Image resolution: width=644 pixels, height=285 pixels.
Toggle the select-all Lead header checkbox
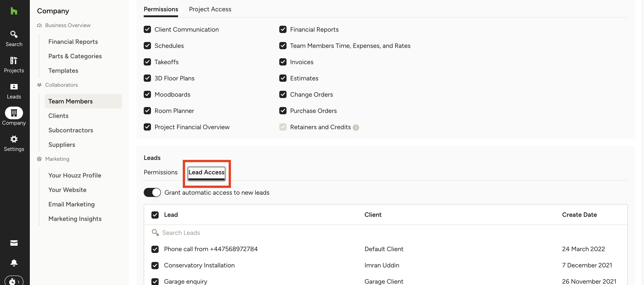click(155, 215)
